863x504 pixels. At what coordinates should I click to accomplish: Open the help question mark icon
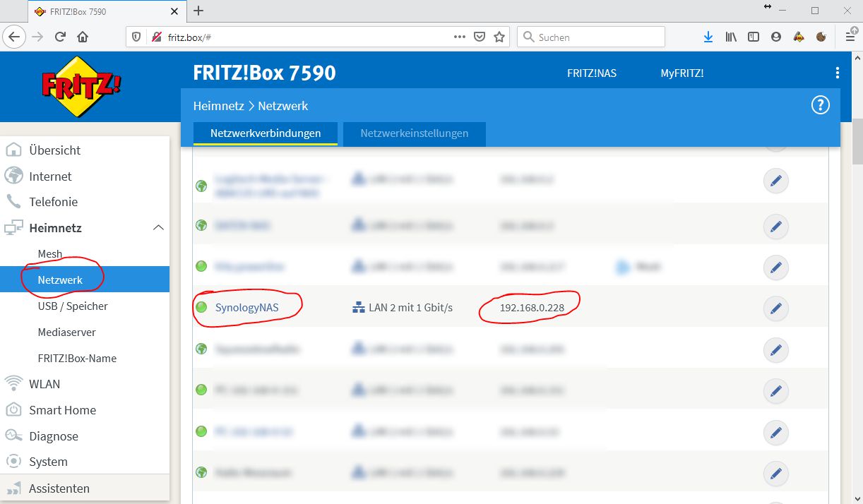(820, 105)
